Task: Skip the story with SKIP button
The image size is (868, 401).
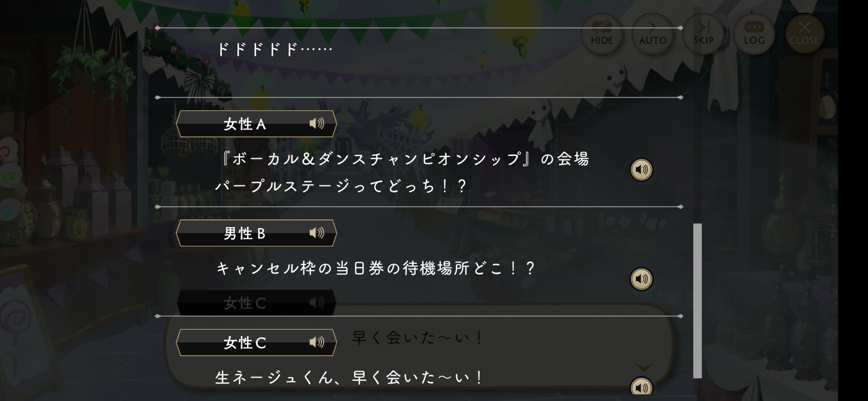Action: coord(703,33)
